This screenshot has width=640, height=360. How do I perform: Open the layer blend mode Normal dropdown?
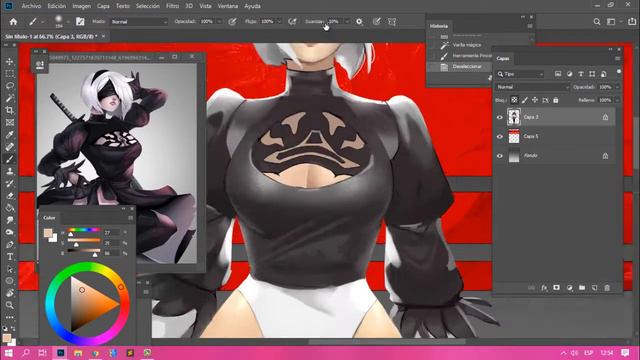(532, 87)
